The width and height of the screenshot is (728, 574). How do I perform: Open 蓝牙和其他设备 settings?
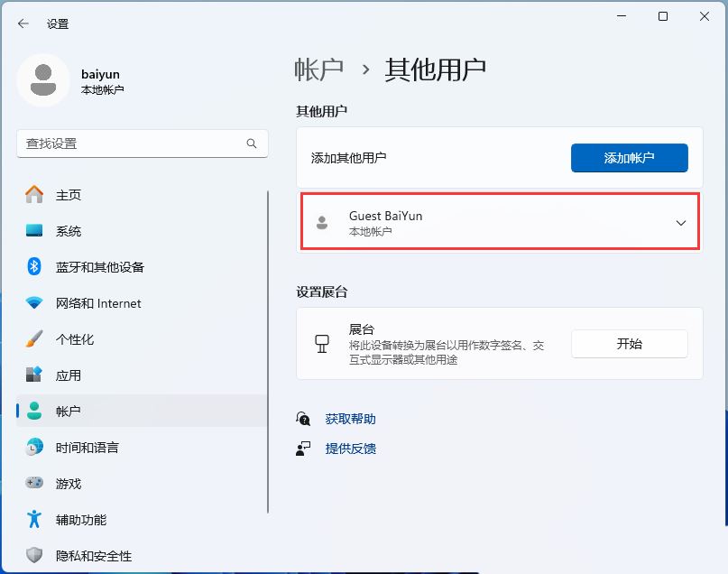coord(142,266)
